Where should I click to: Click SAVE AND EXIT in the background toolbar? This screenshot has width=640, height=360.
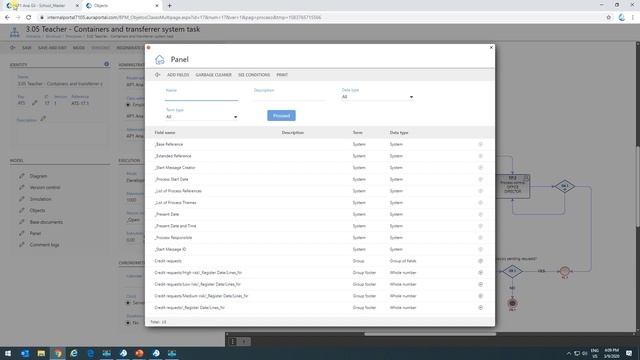(x=52, y=48)
